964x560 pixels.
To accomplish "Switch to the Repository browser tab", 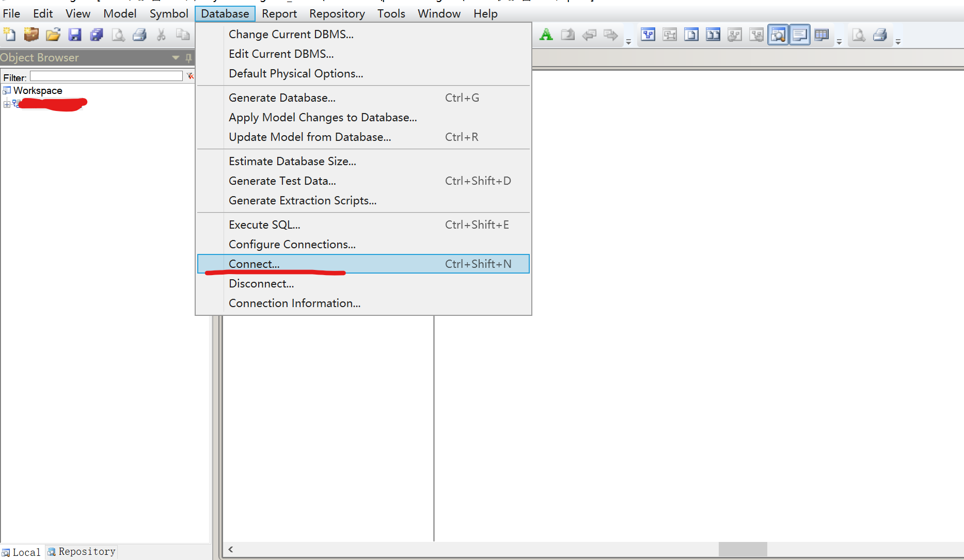I will [82, 552].
